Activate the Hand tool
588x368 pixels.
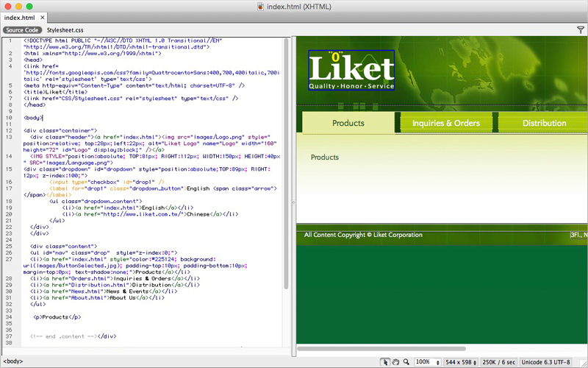point(395,362)
